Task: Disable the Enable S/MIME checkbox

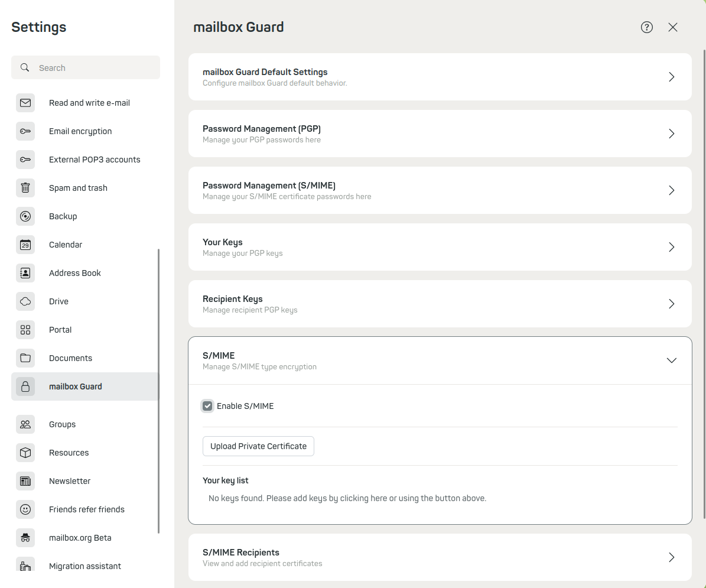Action: click(x=207, y=406)
